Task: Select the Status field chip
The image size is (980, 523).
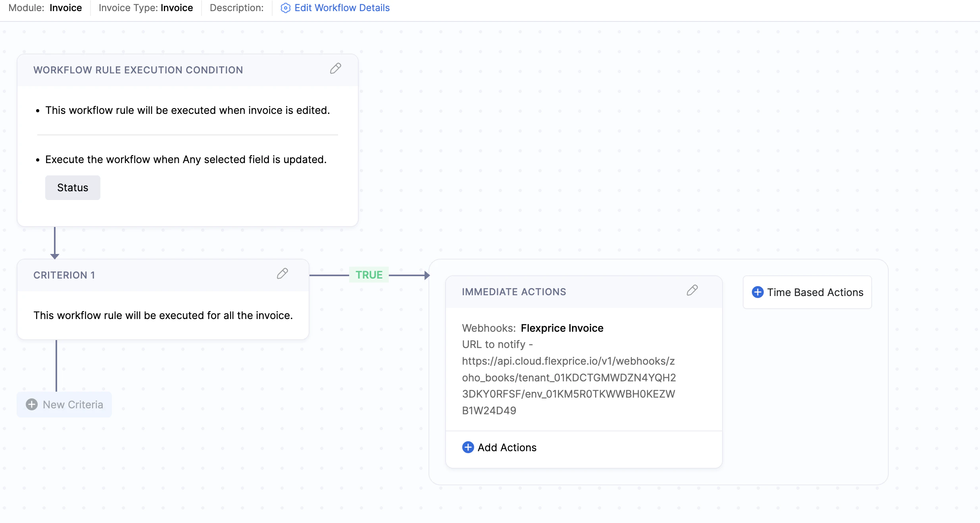Action: [x=73, y=187]
